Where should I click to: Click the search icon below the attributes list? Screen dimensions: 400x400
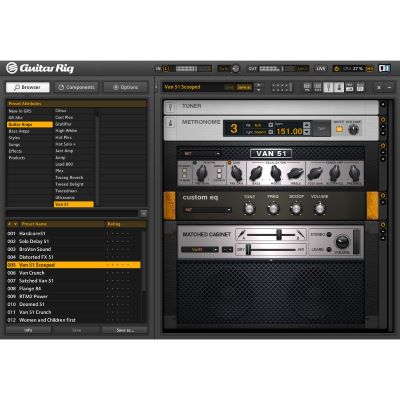tap(144, 213)
